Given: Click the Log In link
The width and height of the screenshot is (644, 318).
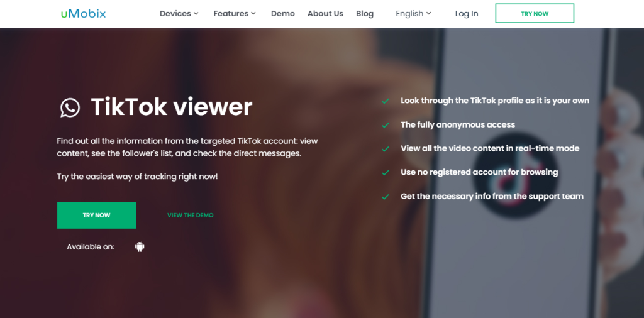Looking at the screenshot, I should point(467,13).
